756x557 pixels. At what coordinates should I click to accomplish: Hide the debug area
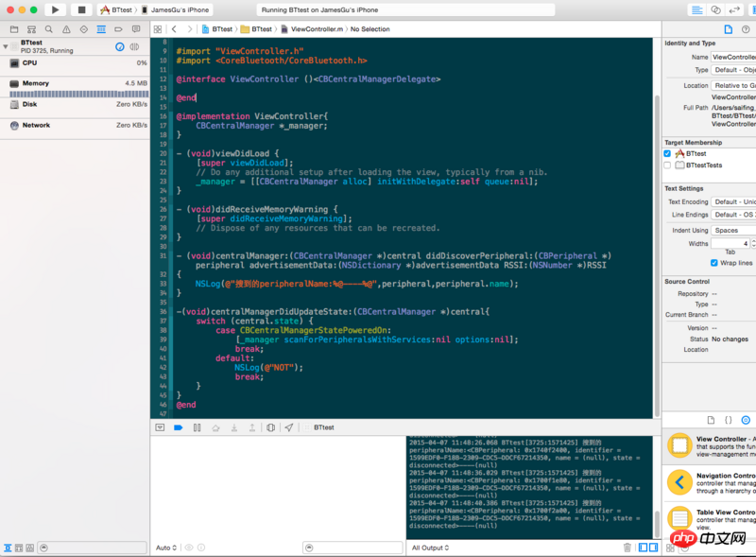click(x=159, y=427)
